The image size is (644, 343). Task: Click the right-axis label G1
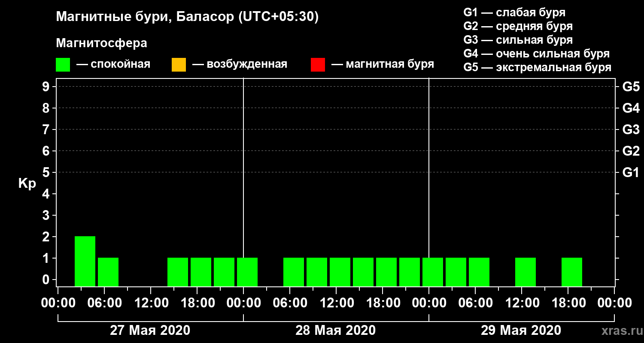[x=631, y=172]
